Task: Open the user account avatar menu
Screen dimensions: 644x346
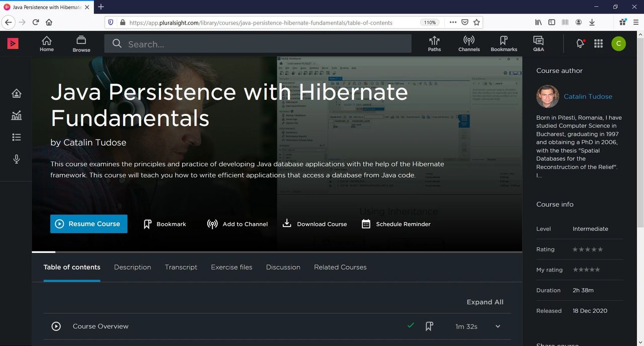Action: pyautogui.click(x=618, y=44)
